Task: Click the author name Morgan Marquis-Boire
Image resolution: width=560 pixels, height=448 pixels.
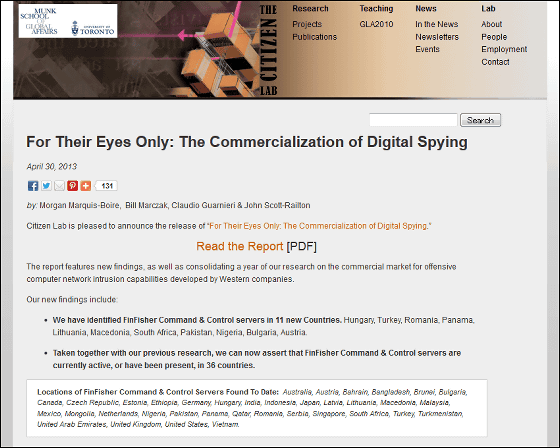Action: click(x=79, y=205)
